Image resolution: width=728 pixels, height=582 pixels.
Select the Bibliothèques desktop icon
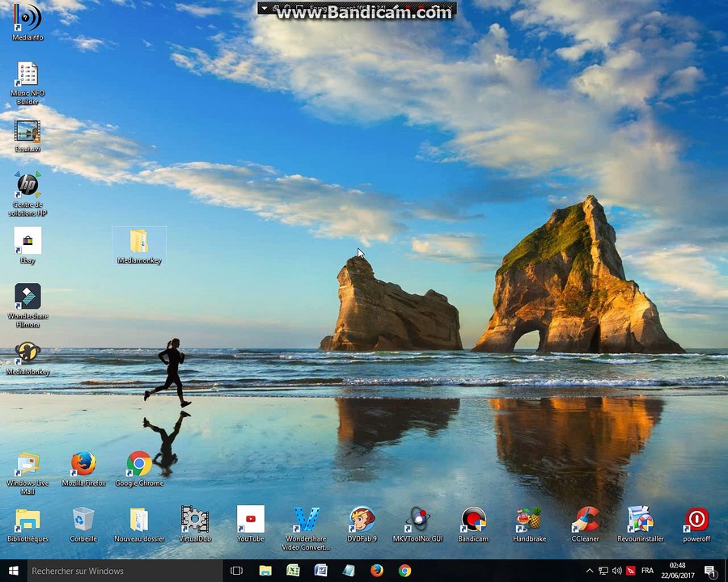(28, 525)
